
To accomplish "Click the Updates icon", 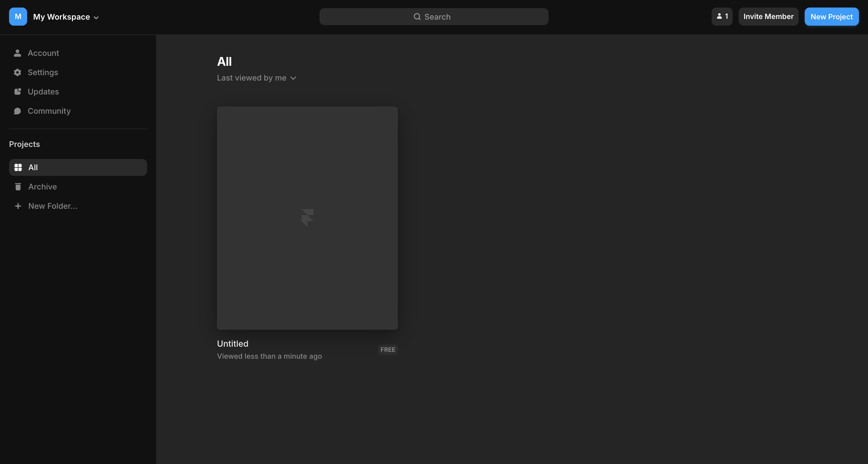I will point(17,92).
